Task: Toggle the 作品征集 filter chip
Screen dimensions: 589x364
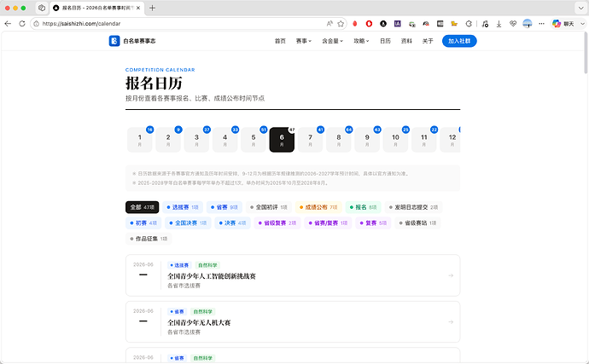Action: click(x=149, y=239)
